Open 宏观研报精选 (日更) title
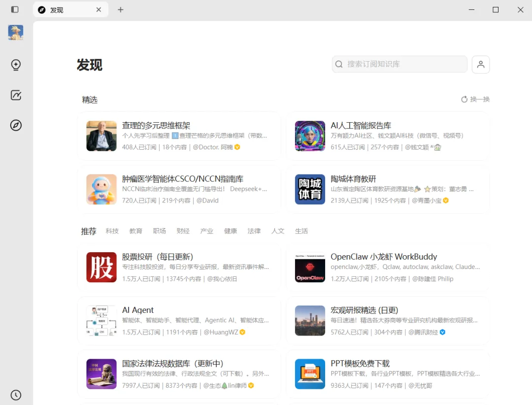Screen dimensions: 532x405 click(365, 310)
